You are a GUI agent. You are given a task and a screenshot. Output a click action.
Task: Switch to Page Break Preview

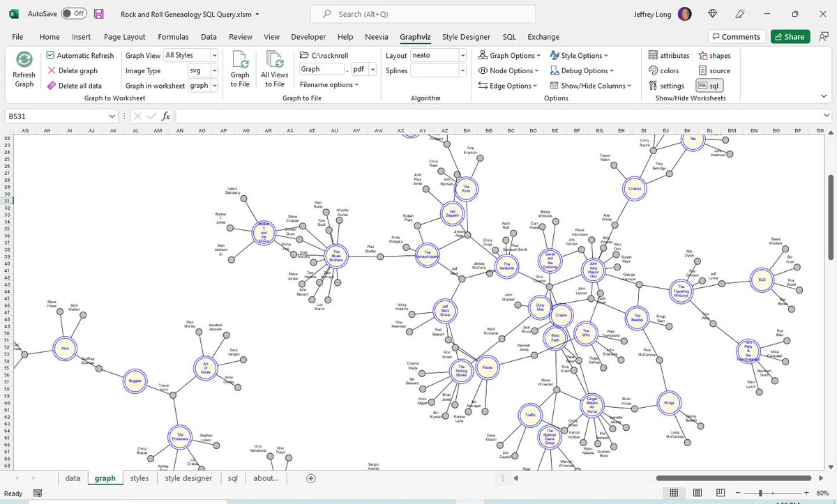coord(721,493)
